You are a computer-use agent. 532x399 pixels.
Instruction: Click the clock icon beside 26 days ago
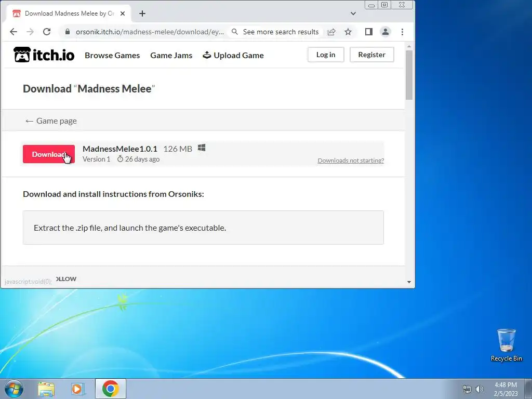120,159
